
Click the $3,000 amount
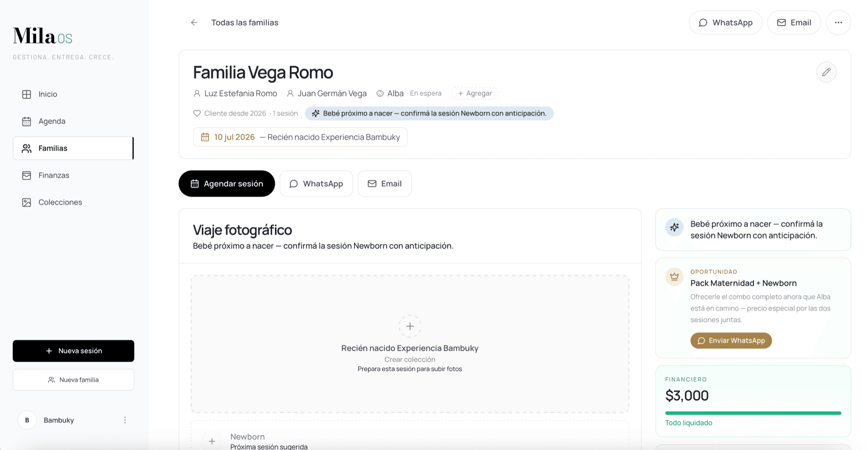pos(687,396)
